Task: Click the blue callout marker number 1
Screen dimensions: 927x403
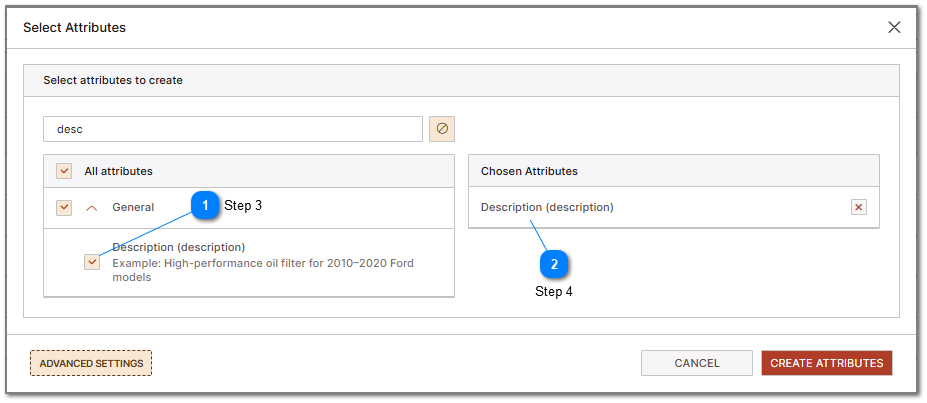Action: click(x=205, y=206)
